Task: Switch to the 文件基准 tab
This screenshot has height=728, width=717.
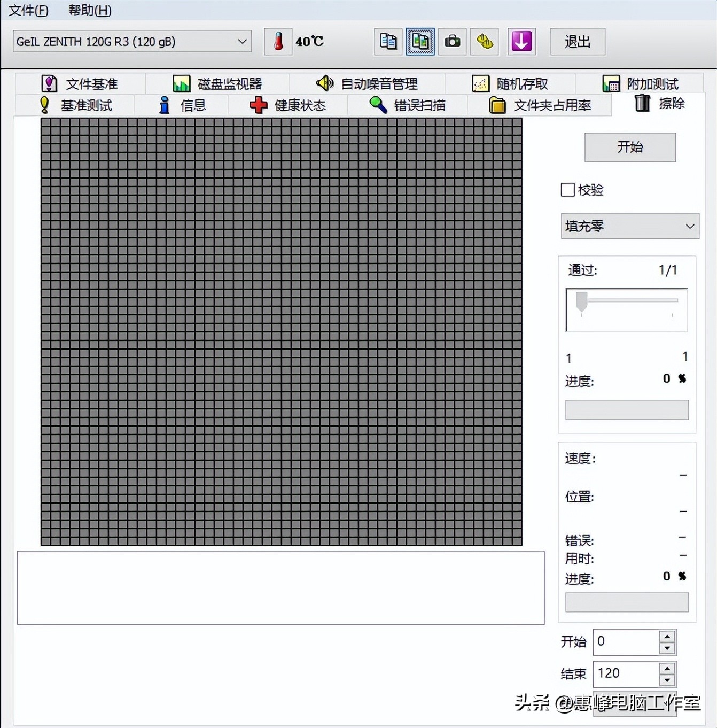Action: point(80,83)
